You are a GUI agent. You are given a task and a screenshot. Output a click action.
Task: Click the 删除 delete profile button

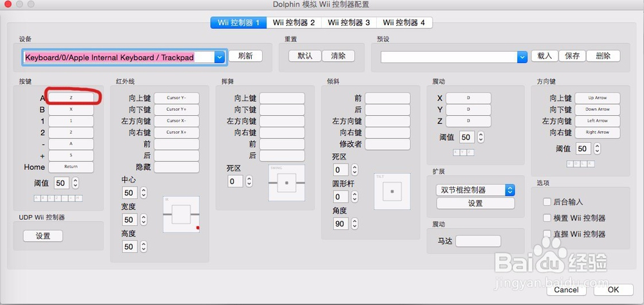pyautogui.click(x=603, y=56)
